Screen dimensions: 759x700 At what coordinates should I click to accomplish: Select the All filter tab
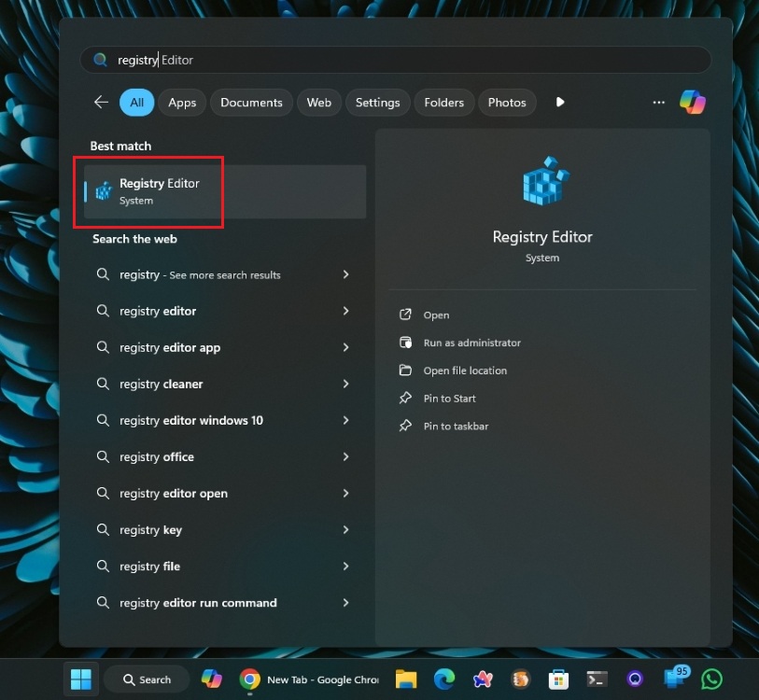[x=137, y=102]
